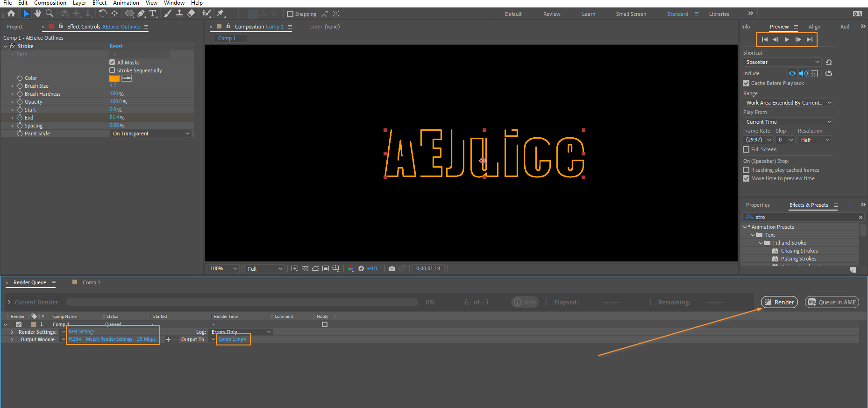Switch to the Comp 1 timeline tab
868x408 pixels.
click(91, 282)
